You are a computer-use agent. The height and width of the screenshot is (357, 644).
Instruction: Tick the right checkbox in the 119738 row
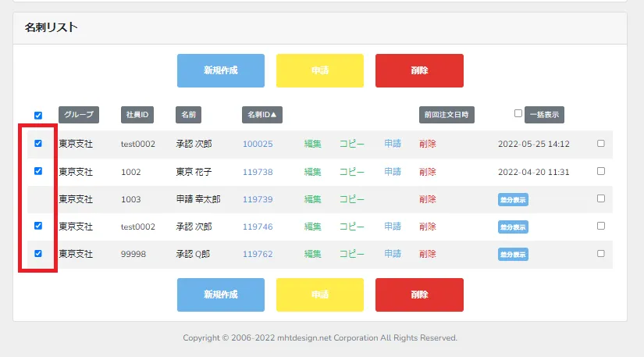click(601, 171)
